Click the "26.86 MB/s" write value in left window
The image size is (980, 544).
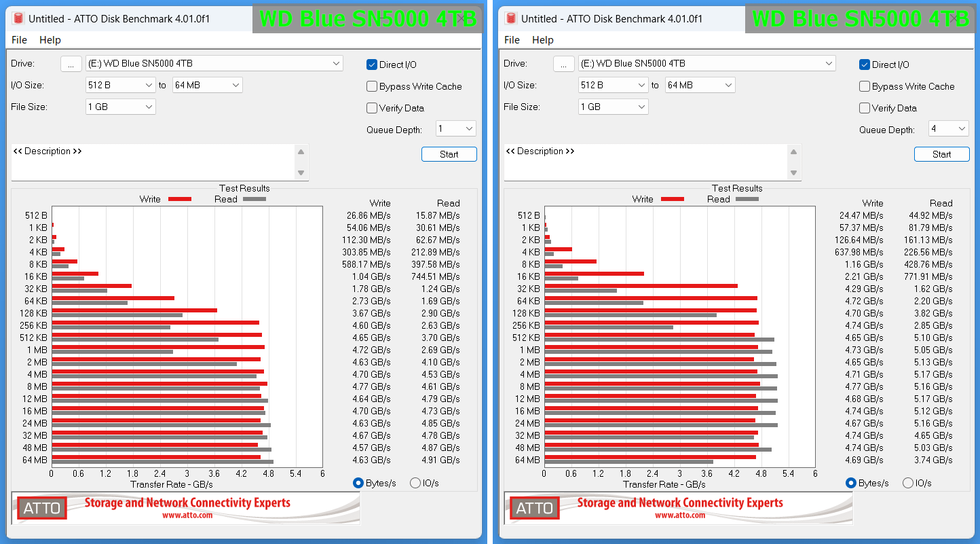369,215
